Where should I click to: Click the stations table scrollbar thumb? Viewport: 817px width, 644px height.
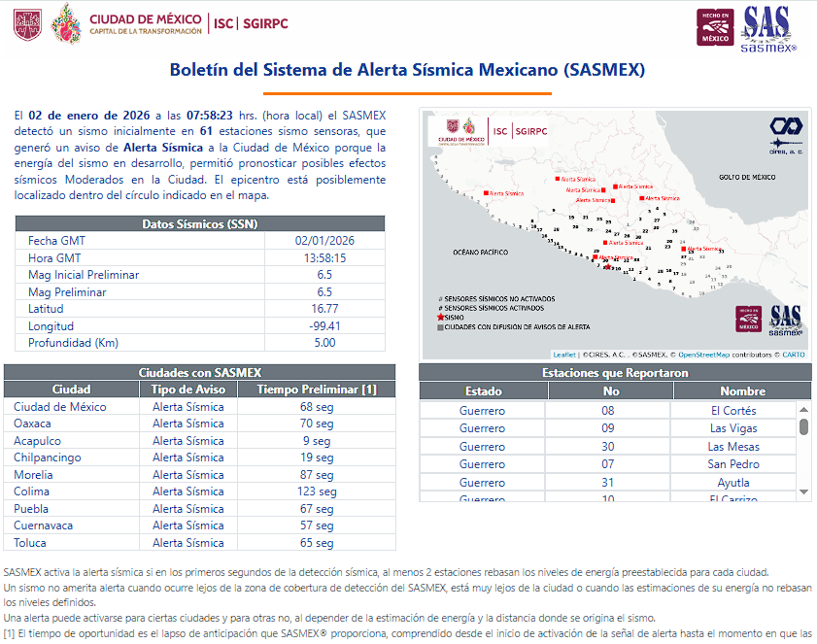click(803, 426)
